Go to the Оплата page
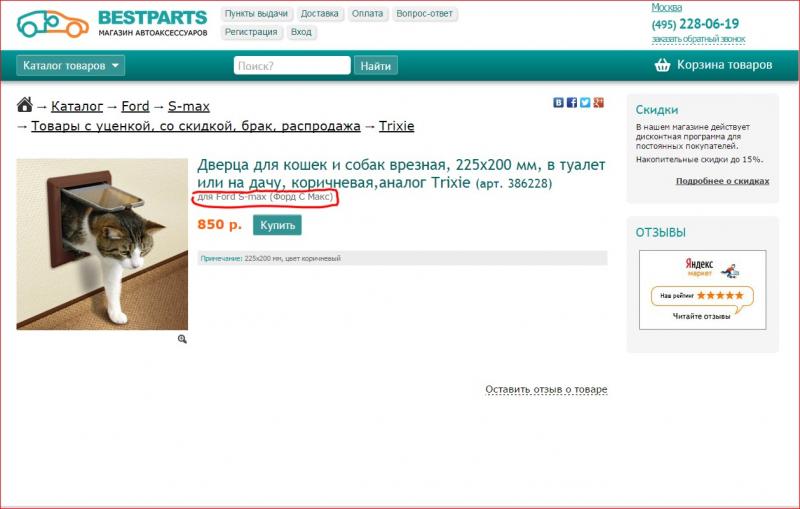 pos(367,14)
